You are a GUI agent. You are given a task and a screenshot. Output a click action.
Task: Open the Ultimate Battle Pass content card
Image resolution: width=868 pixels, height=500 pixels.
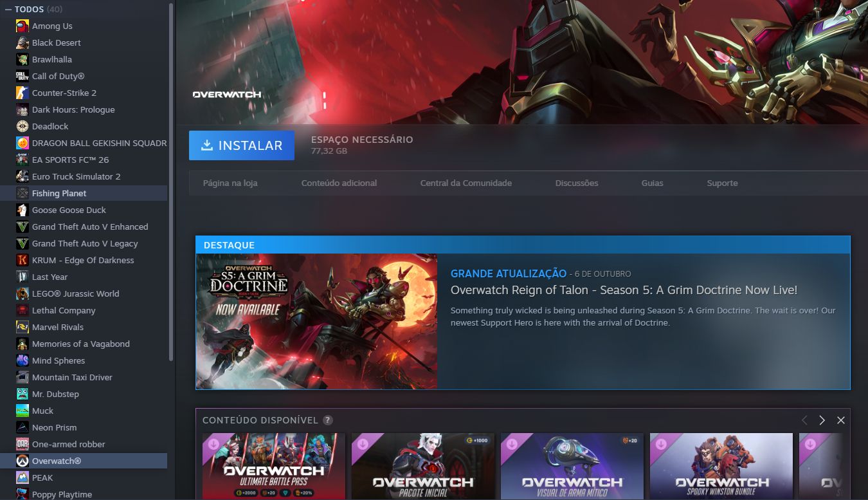click(x=274, y=467)
